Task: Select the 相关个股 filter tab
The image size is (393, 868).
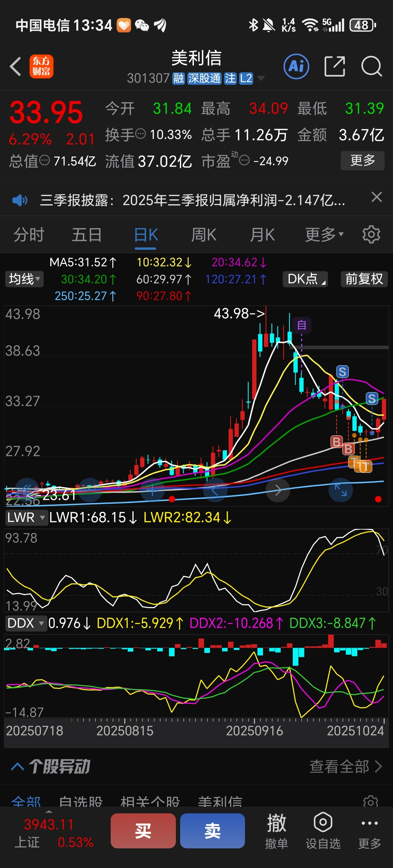Action: click(x=150, y=801)
